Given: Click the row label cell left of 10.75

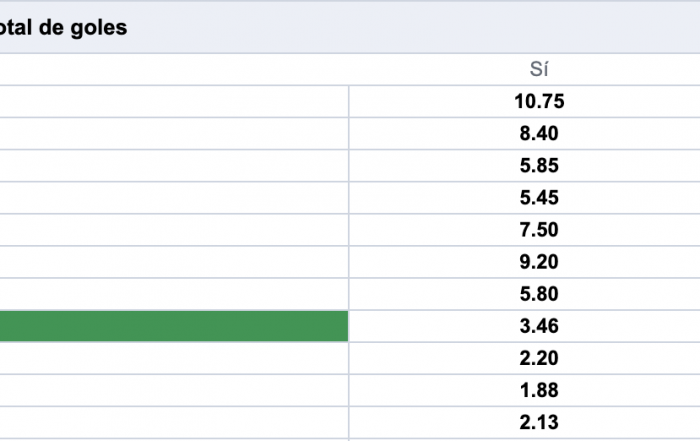Looking at the screenshot, I should [x=174, y=101].
